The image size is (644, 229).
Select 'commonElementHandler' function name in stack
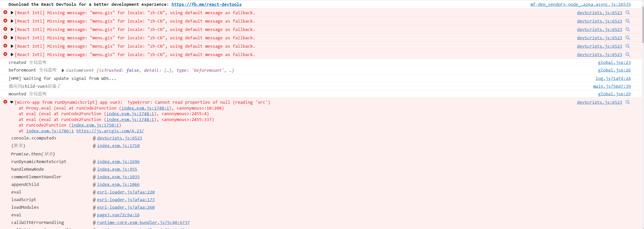[36, 177]
